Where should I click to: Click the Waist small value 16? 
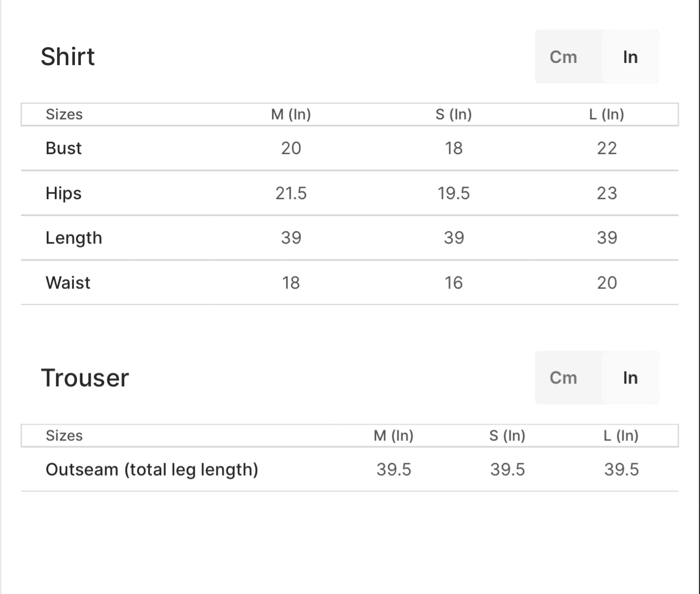[454, 283]
